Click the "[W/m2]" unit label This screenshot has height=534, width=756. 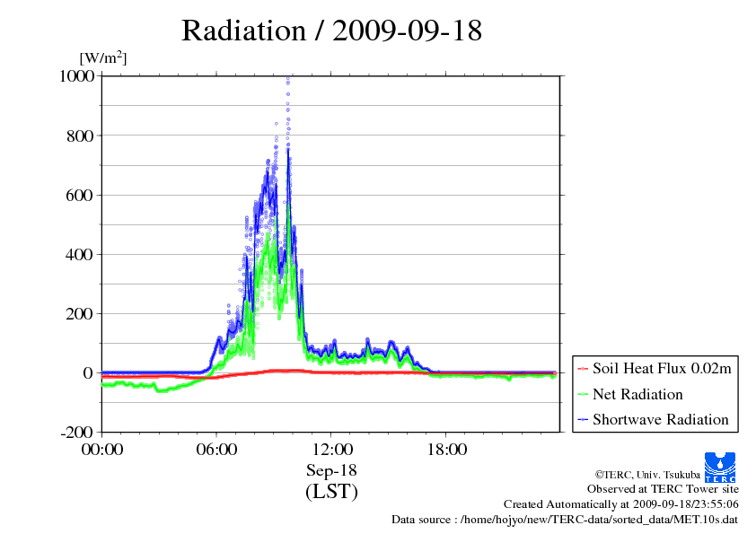(x=103, y=57)
